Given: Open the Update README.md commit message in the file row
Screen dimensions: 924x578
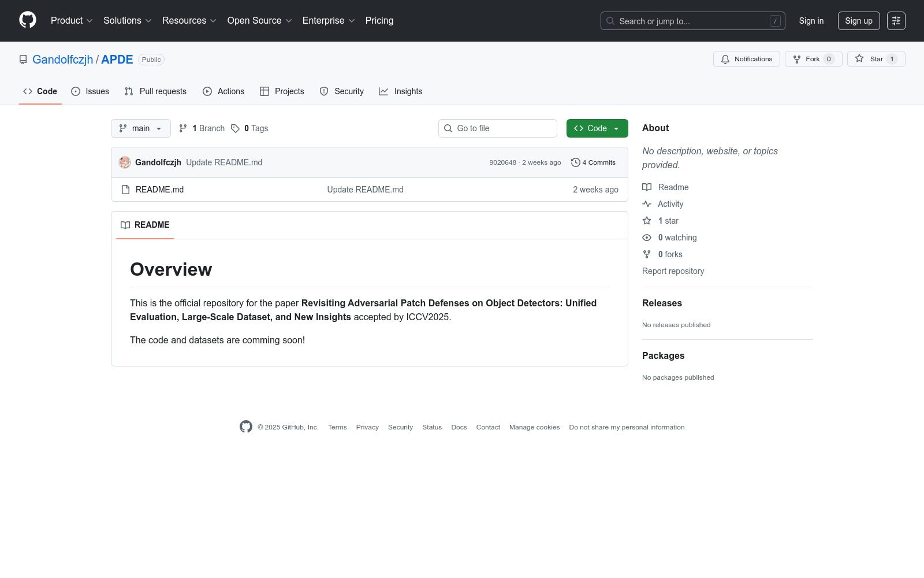Looking at the screenshot, I should tap(365, 190).
